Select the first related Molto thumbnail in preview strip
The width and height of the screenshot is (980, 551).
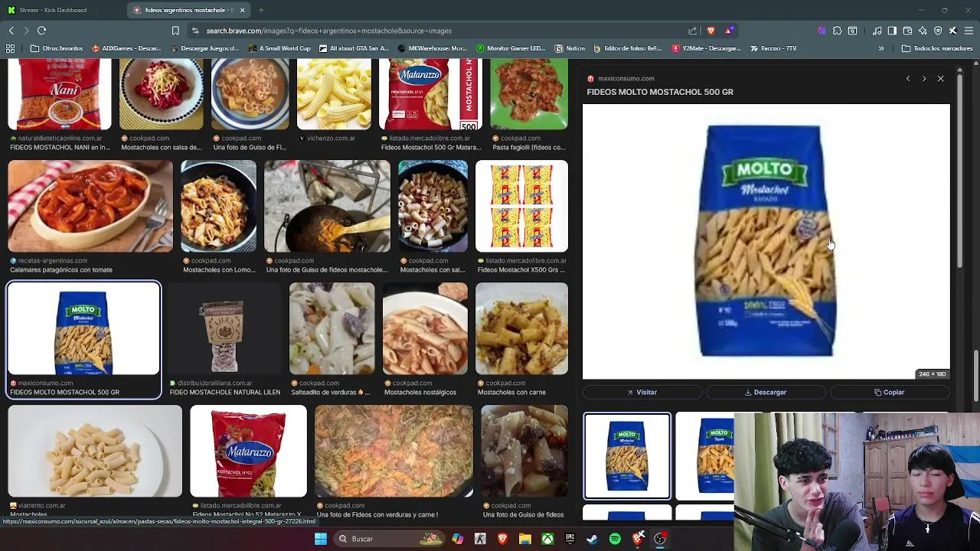point(627,456)
